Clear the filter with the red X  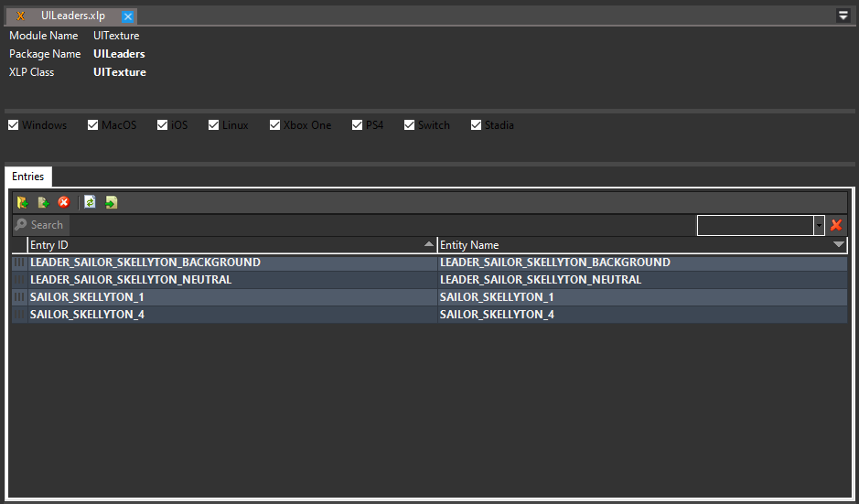(836, 225)
